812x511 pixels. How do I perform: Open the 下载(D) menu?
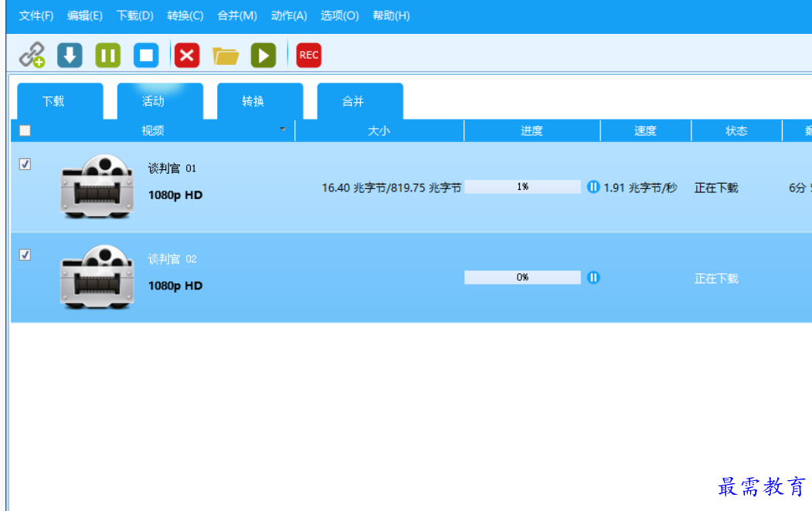134,15
